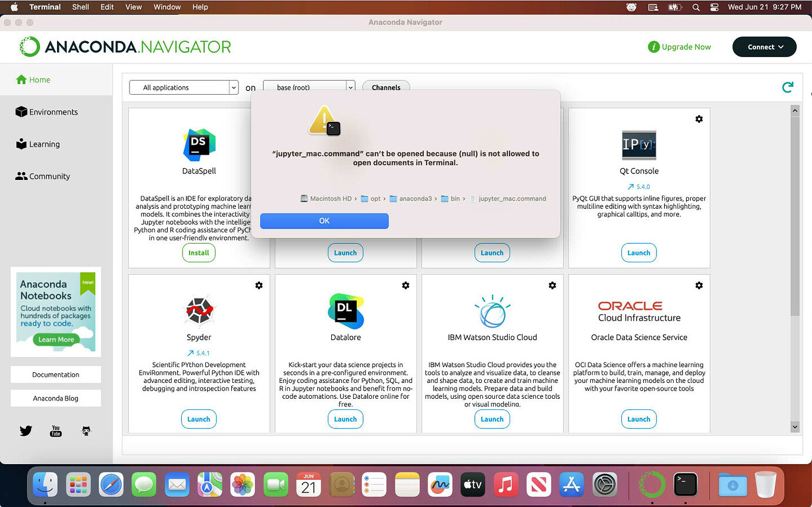The image size is (812, 507).
Task: Click the Install button for DataSpell
Action: tap(199, 253)
